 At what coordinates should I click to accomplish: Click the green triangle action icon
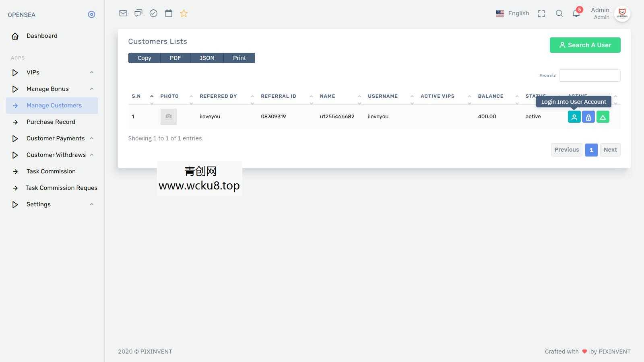[603, 117]
